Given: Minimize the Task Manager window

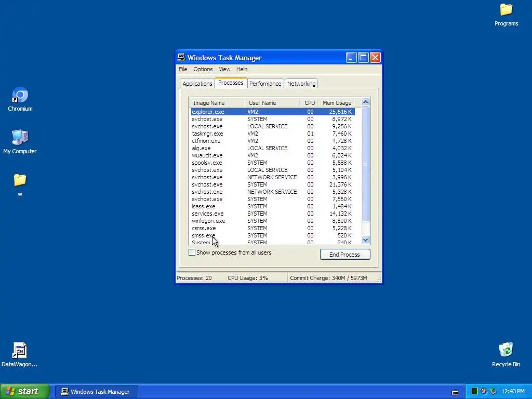Looking at the screenshot, I should 351,58.
